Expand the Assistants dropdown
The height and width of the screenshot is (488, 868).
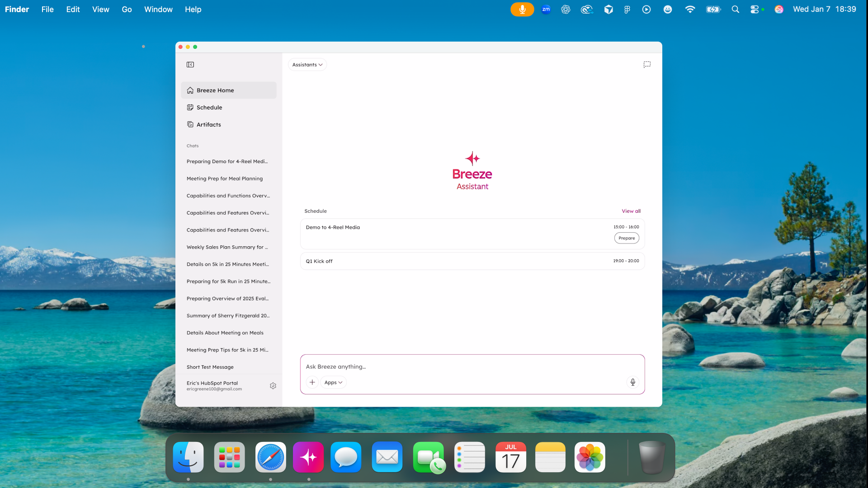coord(307,65)
